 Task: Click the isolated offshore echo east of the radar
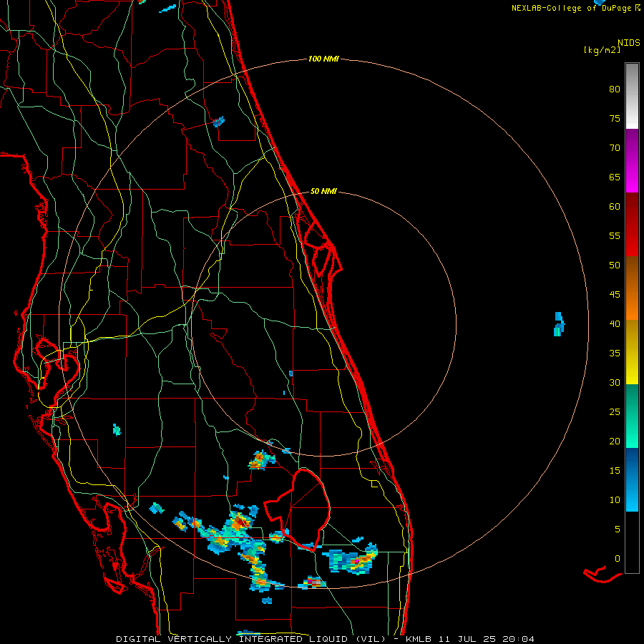pyautogui.click(x=559, y=324)
